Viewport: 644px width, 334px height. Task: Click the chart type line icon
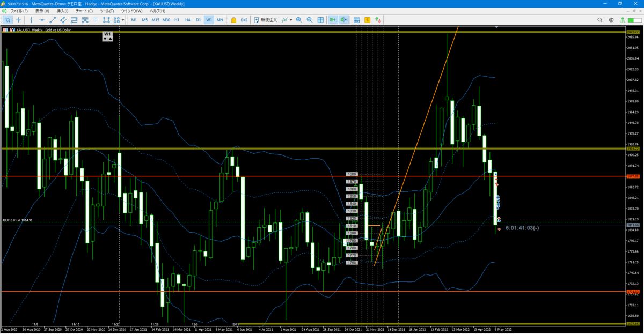coord(284,20)
